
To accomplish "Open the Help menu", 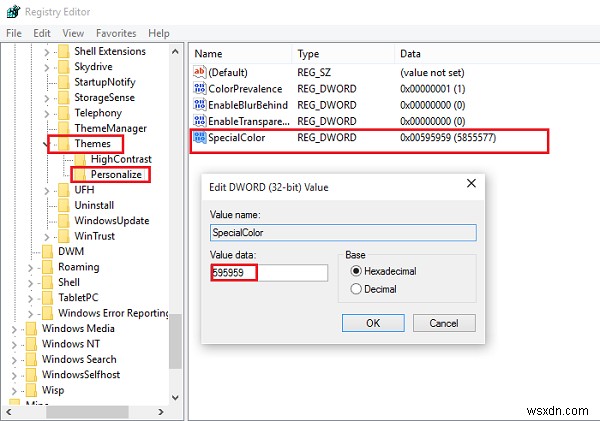I will tap(159, 33).
